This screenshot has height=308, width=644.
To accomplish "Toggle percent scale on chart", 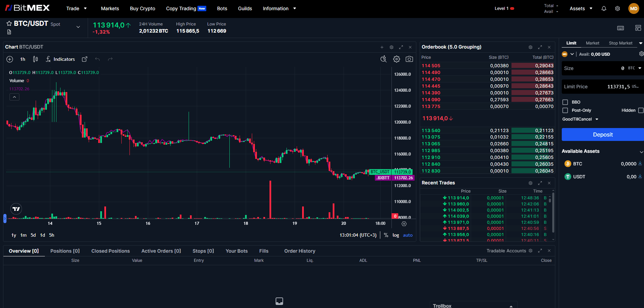I will (386, 235).
